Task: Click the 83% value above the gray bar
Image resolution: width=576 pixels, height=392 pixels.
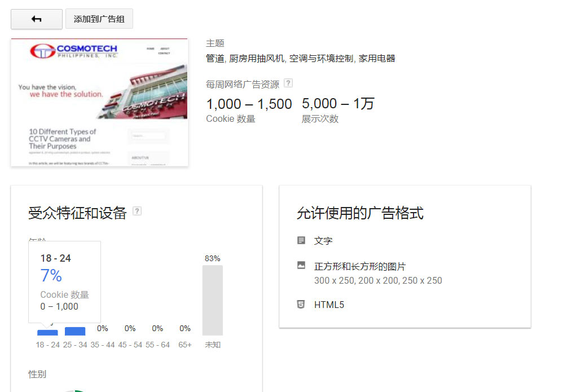Action: [213, 258]
